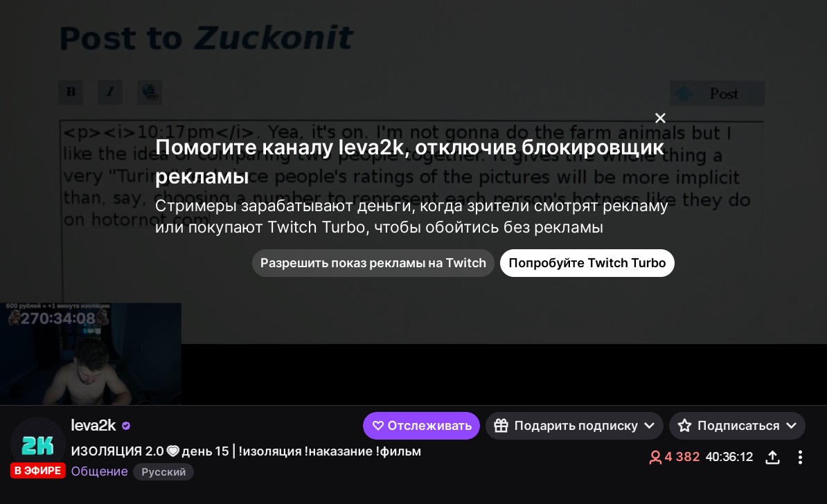The width and height of the screenshot is (827, 504).
Task: Click 'Попробуйте Twitch Turbo' button
Action: coord(587,263)
